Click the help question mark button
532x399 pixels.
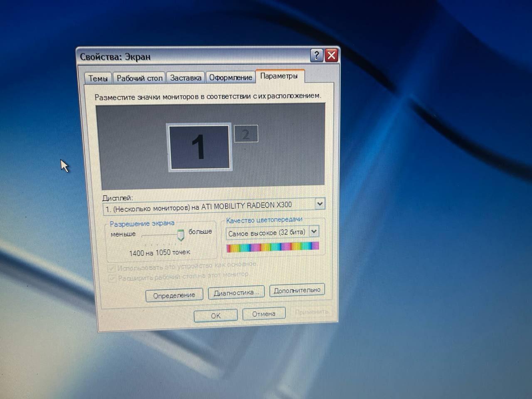[x=316, y=55]
